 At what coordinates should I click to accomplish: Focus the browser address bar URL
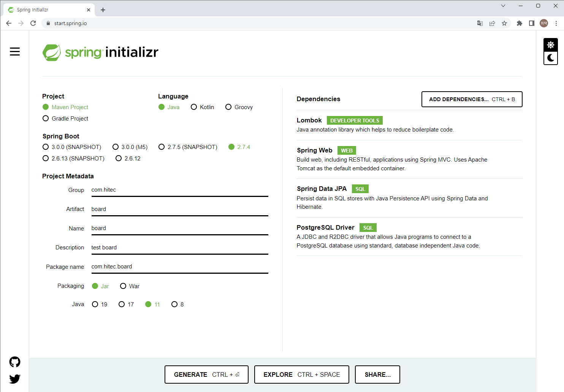(x=71, y=23)
